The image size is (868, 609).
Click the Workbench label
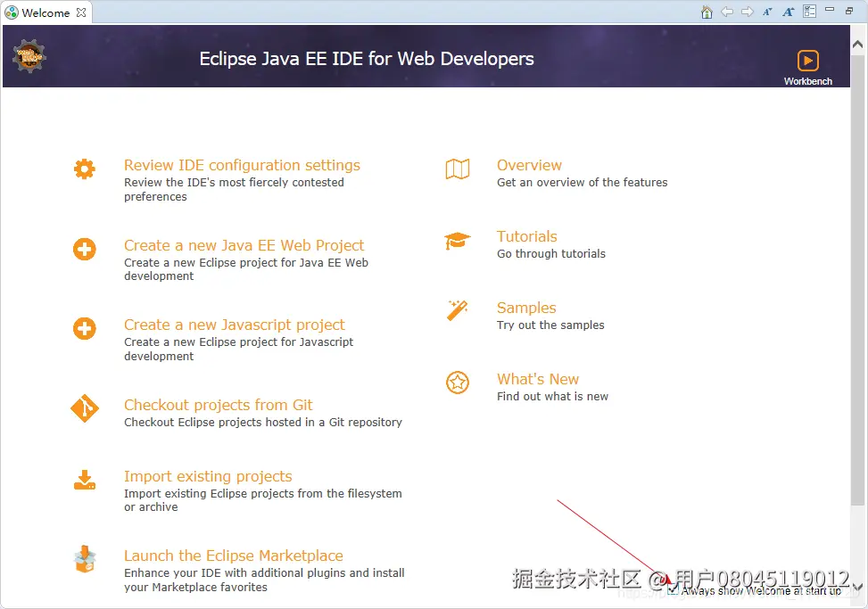[807, 81]
